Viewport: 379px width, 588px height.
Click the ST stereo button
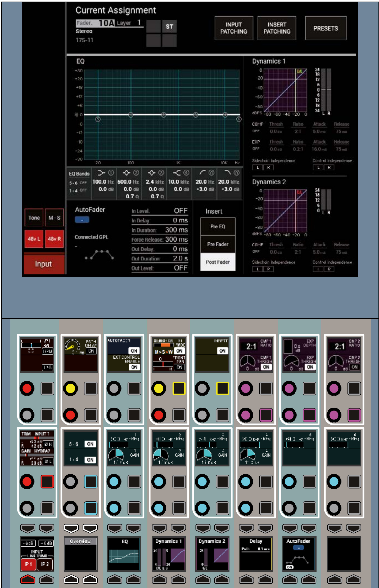click(169, 26)
